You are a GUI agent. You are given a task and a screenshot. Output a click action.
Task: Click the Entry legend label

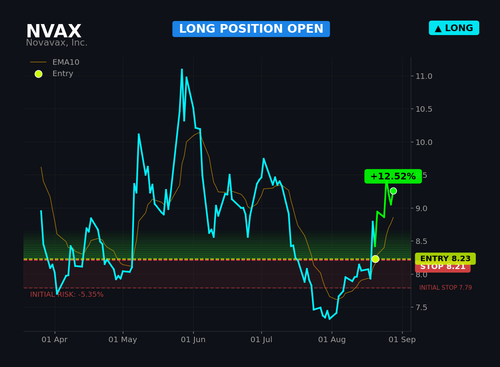[x=63, y=73]
